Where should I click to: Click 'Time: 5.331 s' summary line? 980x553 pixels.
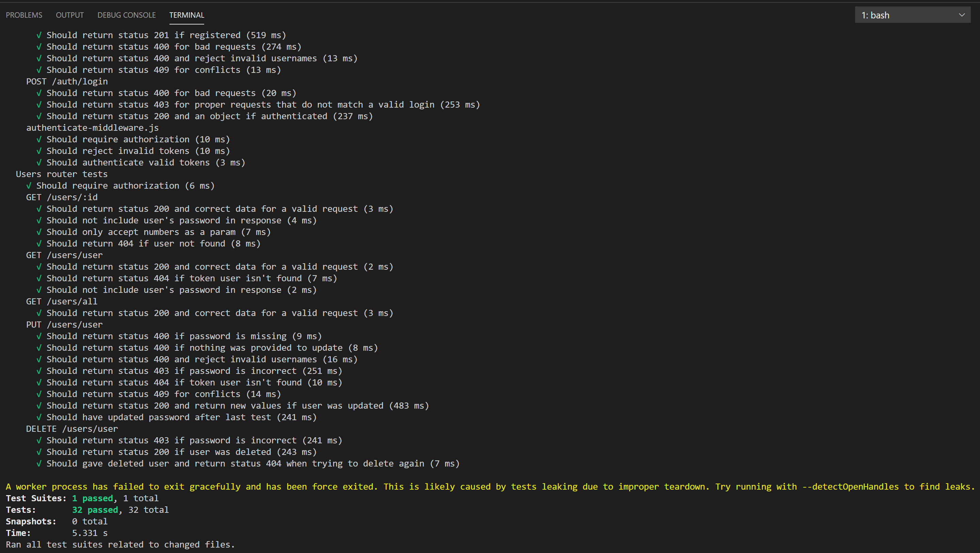pos(57,533)
